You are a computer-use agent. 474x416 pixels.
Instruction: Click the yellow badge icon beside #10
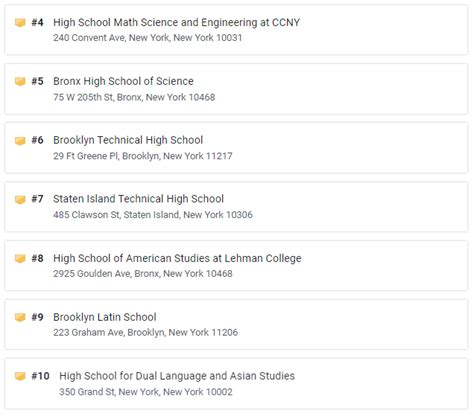click(20, 376)
